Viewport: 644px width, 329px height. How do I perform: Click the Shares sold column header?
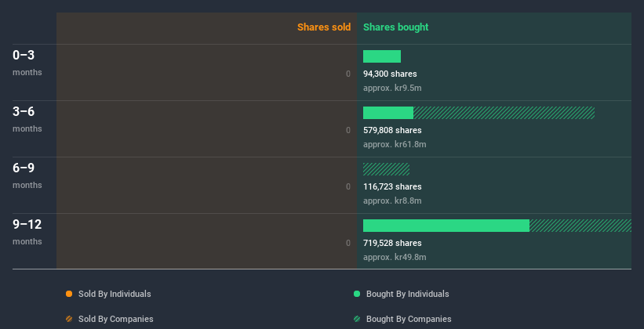(324, 27)
